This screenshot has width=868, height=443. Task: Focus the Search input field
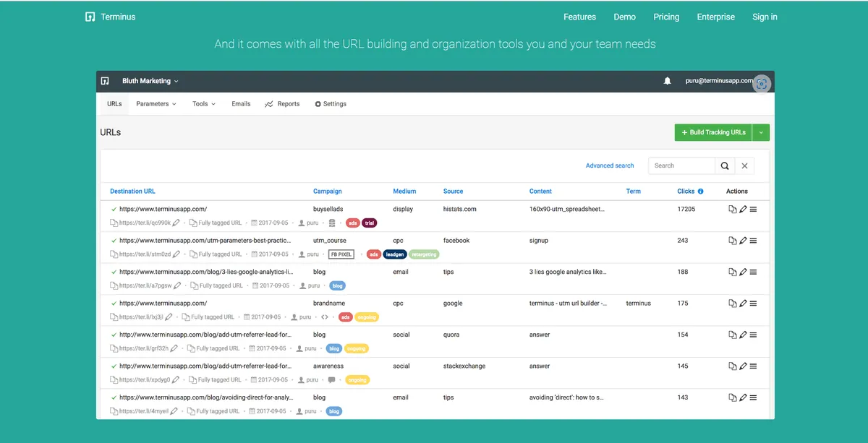coord(681,165)
